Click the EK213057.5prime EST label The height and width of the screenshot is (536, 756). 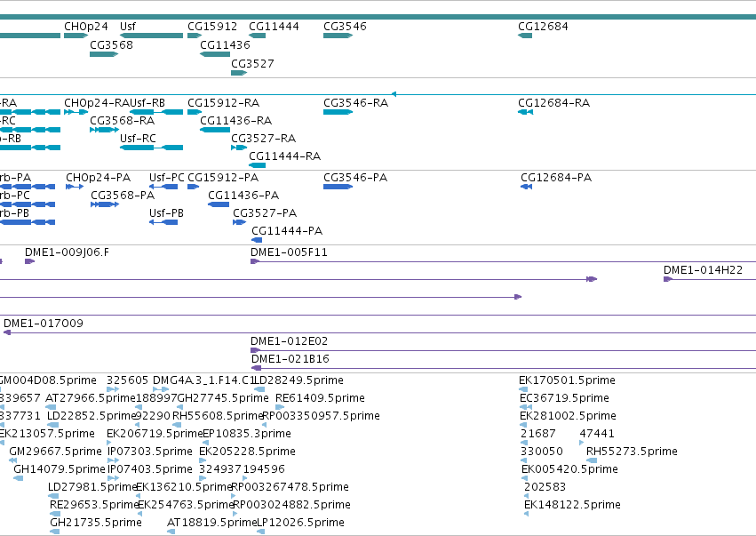click(x=47, y=434)
